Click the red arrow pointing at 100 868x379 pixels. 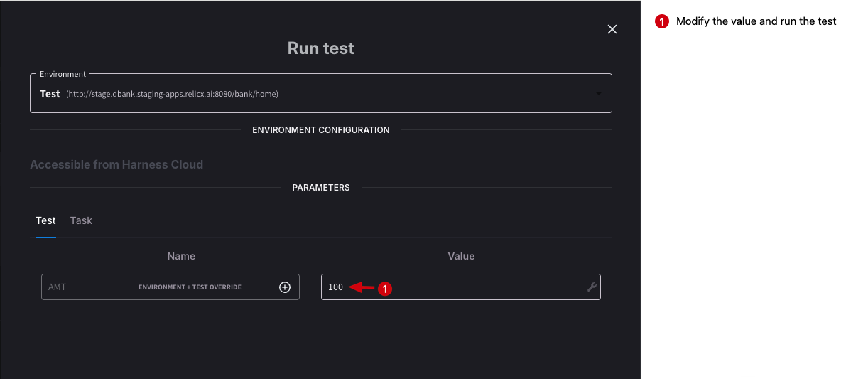click(362, 287)
